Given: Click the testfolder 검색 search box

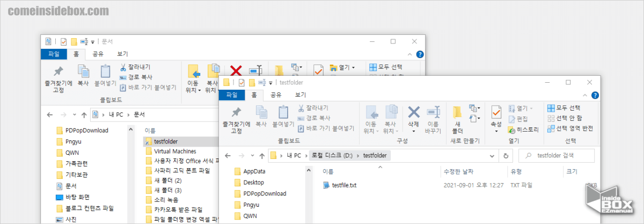Looking at the screenshot, I should pos(556,156).
